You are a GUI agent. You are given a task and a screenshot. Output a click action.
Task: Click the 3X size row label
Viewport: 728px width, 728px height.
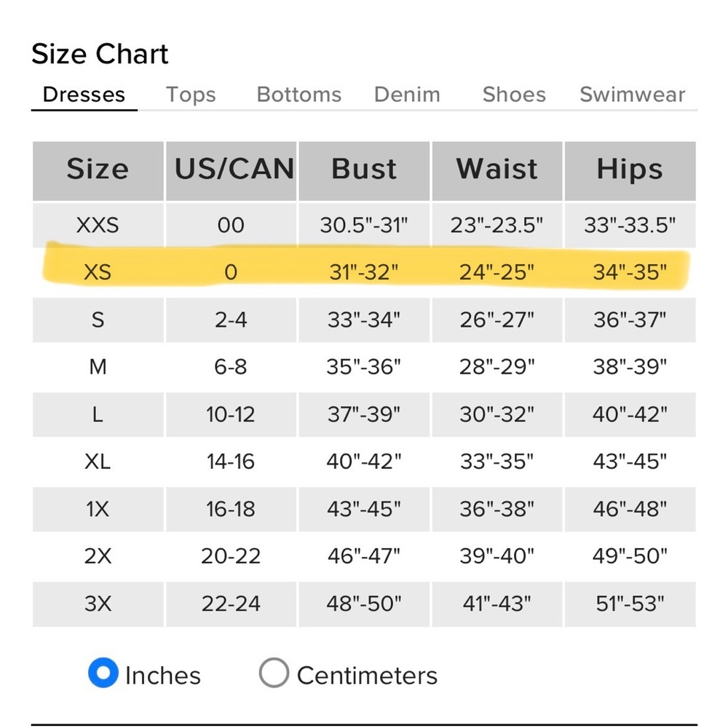98,604
